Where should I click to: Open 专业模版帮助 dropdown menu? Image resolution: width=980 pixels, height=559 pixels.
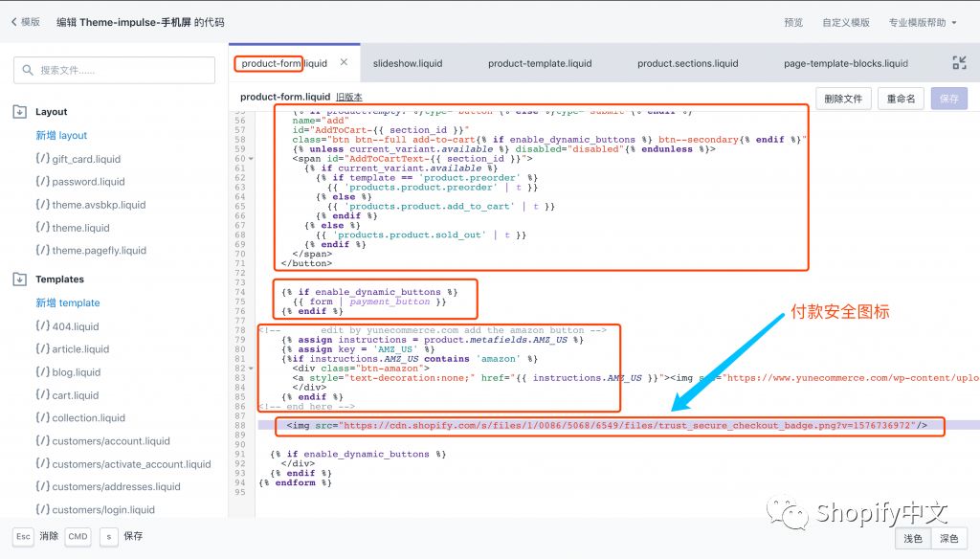click(923, 23)
